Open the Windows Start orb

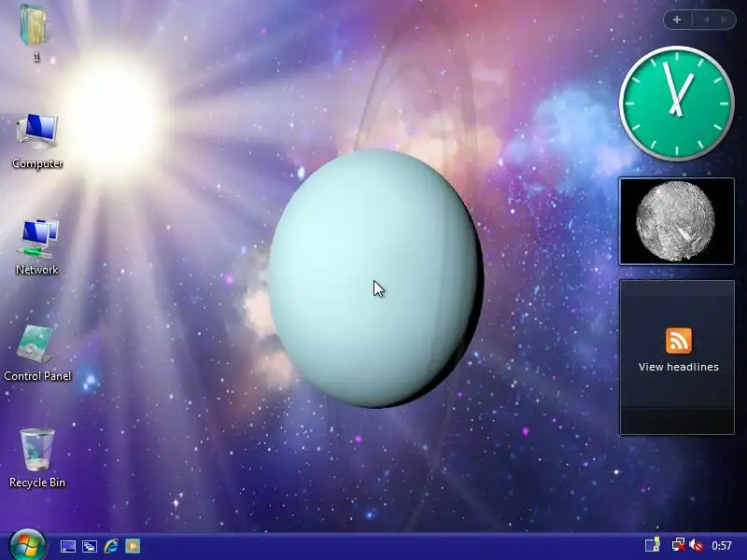(x=27, y=546)
